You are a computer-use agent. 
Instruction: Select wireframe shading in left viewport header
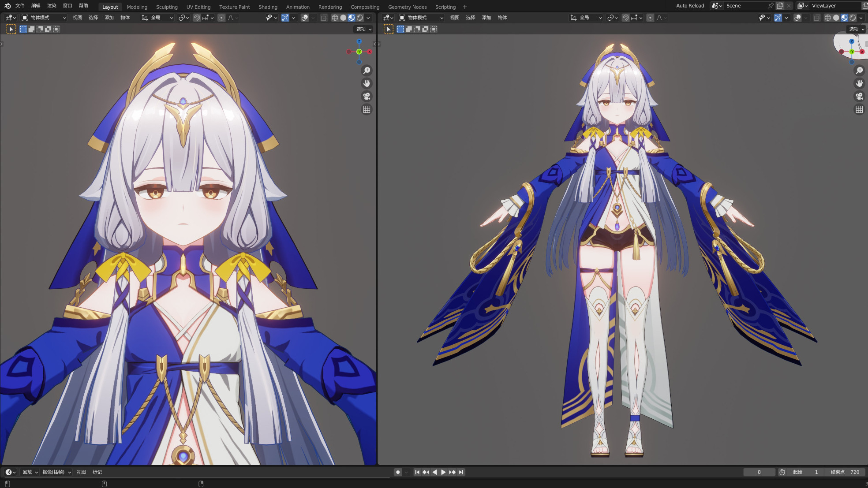[x=335, y=18]
